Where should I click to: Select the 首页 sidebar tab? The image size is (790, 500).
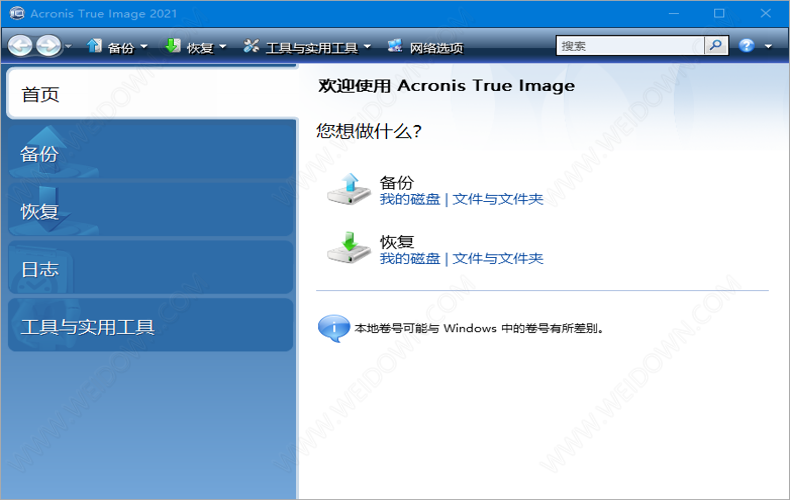tap(150, 94)
